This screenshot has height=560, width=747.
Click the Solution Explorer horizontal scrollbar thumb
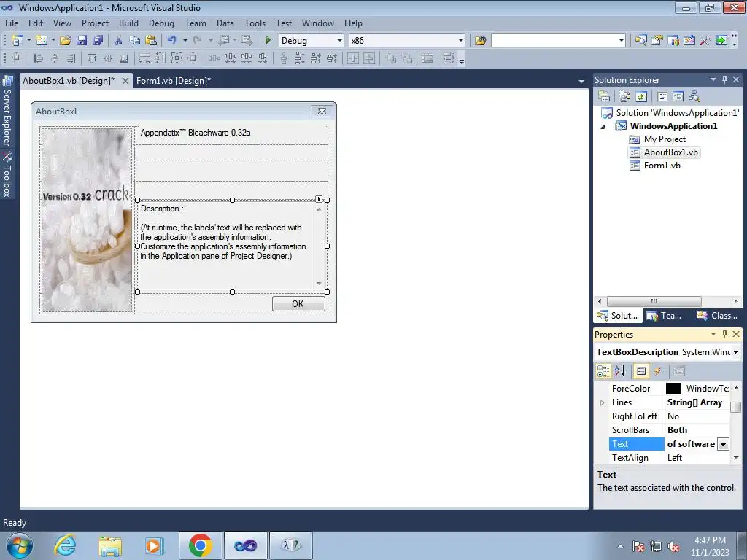coord(654,301)
